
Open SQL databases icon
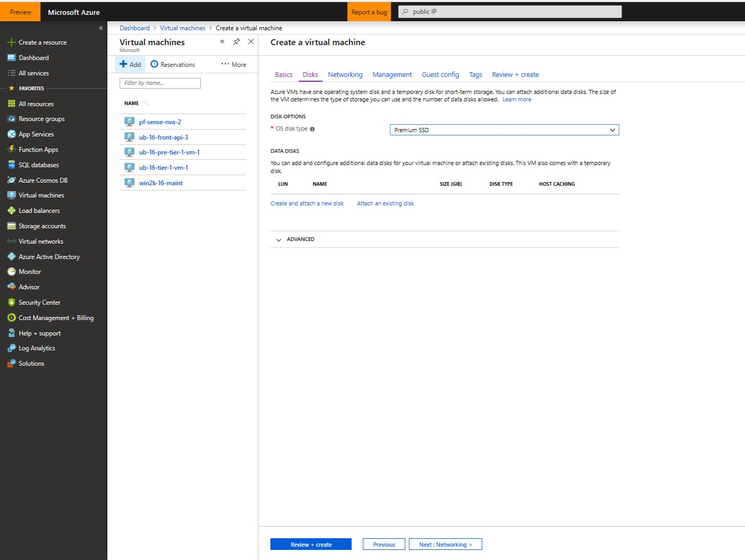point(11,165)
